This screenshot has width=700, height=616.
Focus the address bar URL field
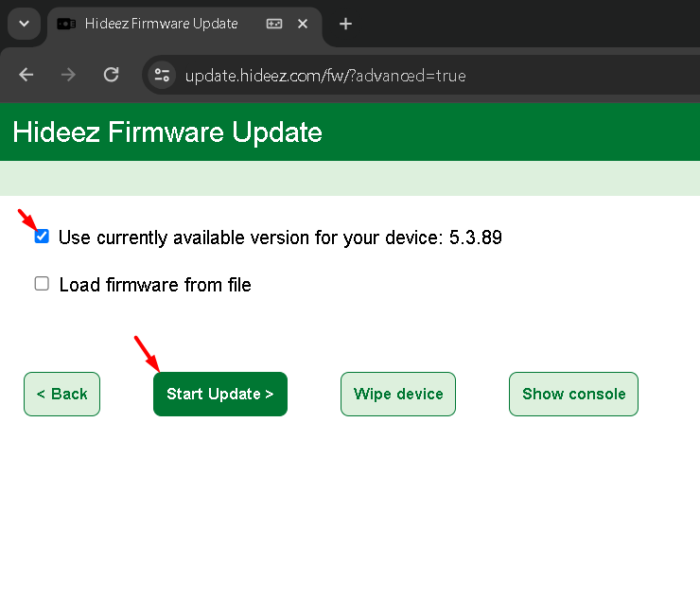pyautogui.click(x=378, y=76)
